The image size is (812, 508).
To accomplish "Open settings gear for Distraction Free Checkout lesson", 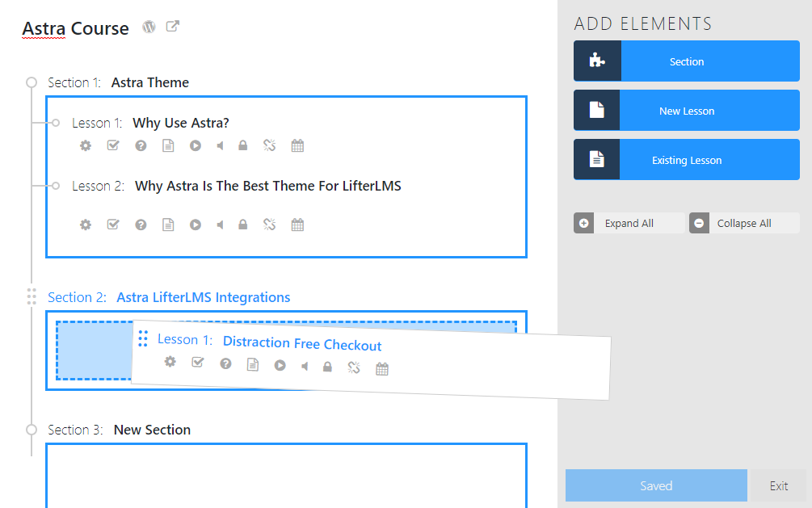I will click(170, 362).
